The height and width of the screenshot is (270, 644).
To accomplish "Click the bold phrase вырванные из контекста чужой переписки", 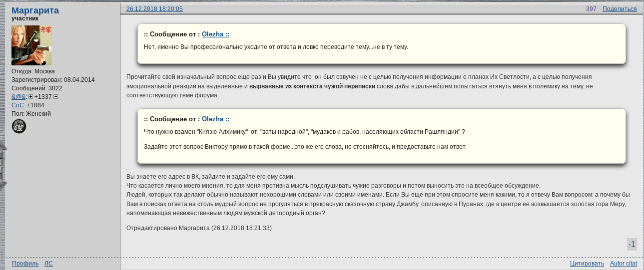I will pos(312,86).
